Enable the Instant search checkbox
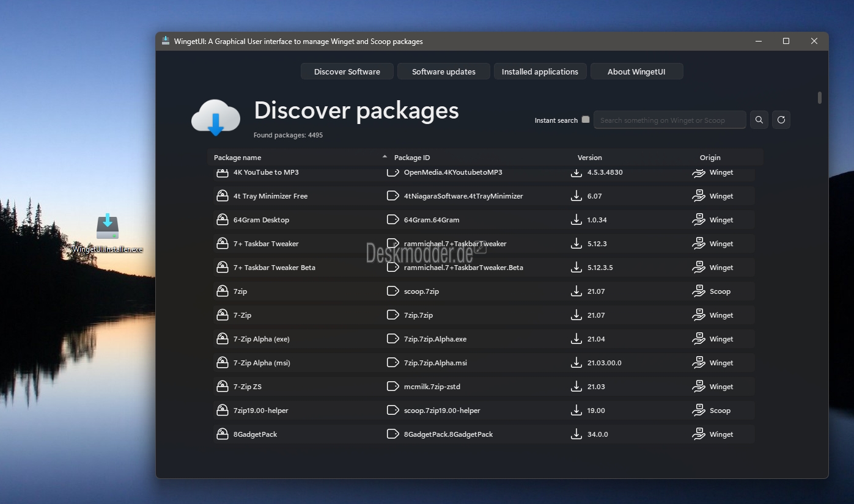 pos(586,120)
